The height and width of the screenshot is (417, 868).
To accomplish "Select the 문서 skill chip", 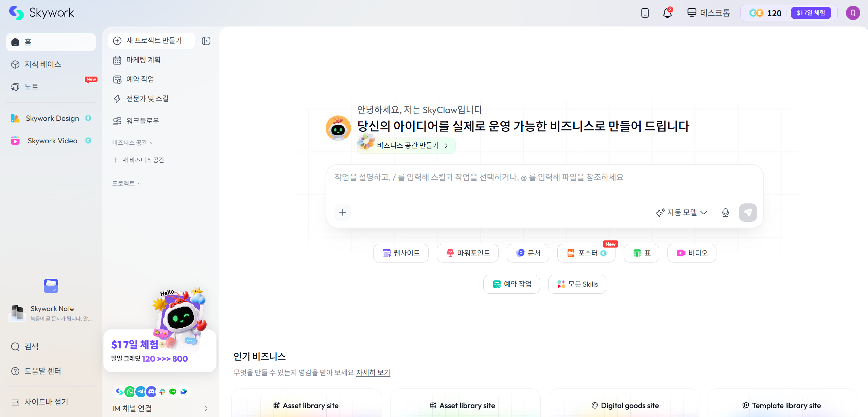I will pyautogui.click(x=528, y=253).
